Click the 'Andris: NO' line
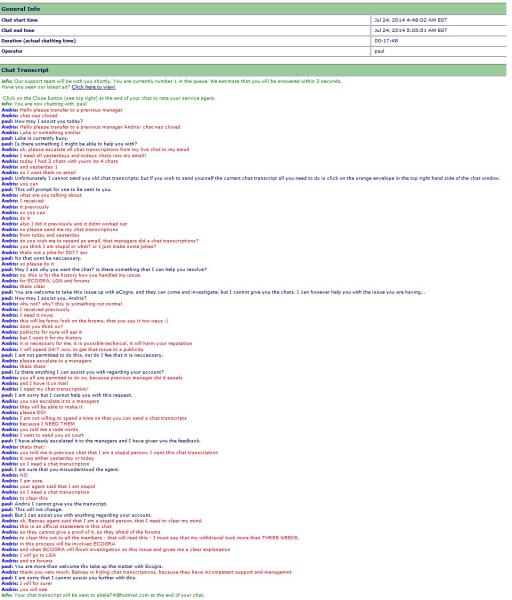512x600 pixels. click(15, 475)
